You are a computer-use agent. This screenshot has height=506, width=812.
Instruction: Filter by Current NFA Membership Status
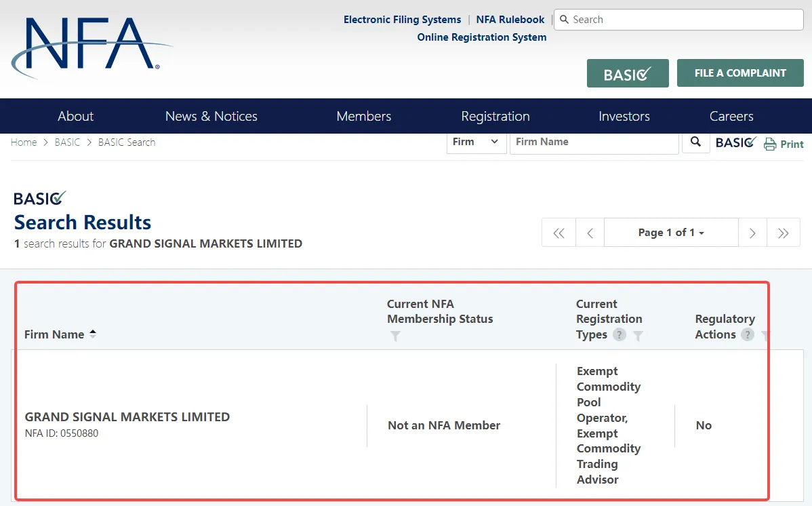click(395, 336)
